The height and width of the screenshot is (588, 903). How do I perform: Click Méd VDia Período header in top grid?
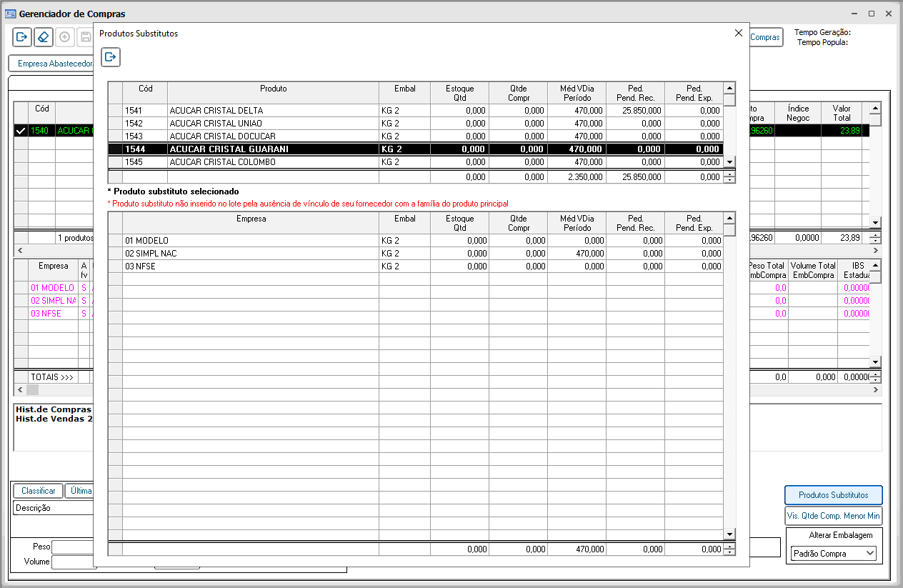(x=577, y=93)
